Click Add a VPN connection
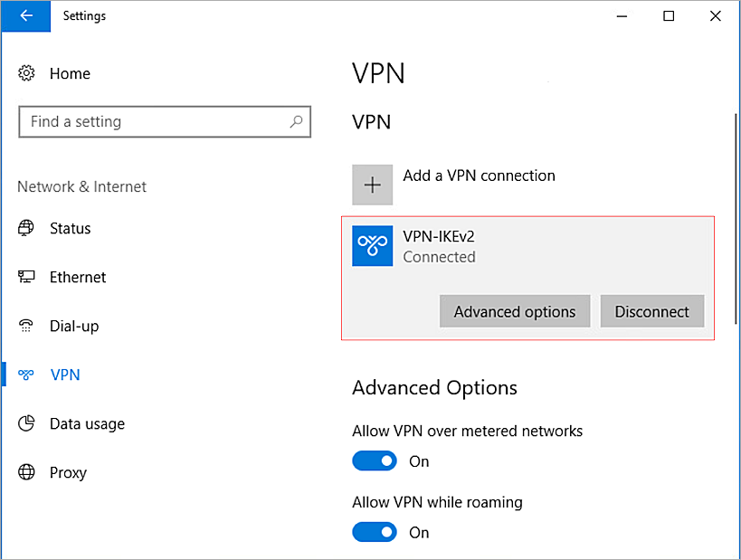 [x=479, y=176]
